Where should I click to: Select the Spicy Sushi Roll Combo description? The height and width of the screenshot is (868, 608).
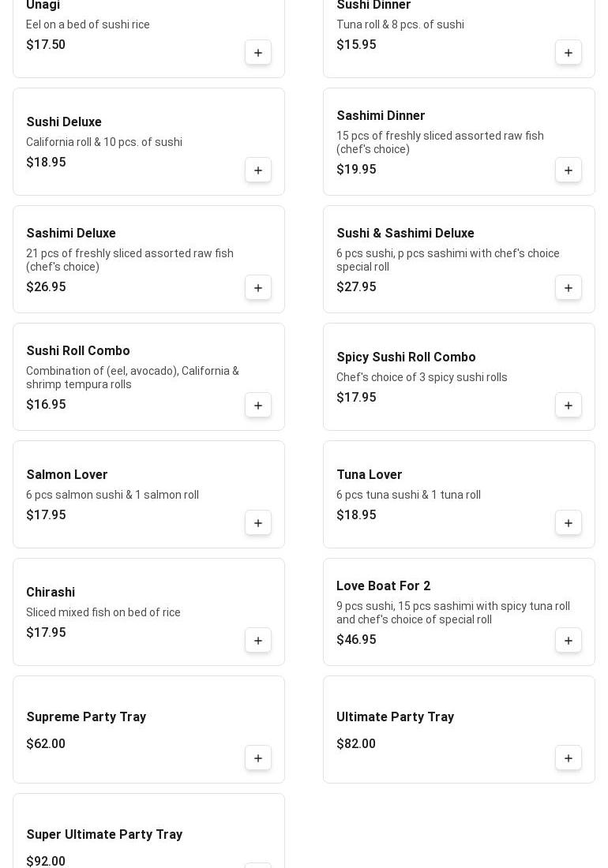422,377
